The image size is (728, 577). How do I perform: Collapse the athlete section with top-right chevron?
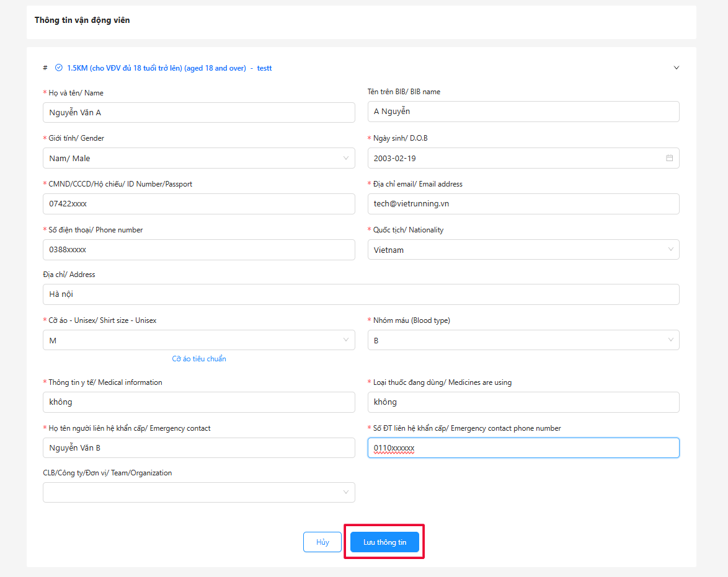click(x=676, y=68)
